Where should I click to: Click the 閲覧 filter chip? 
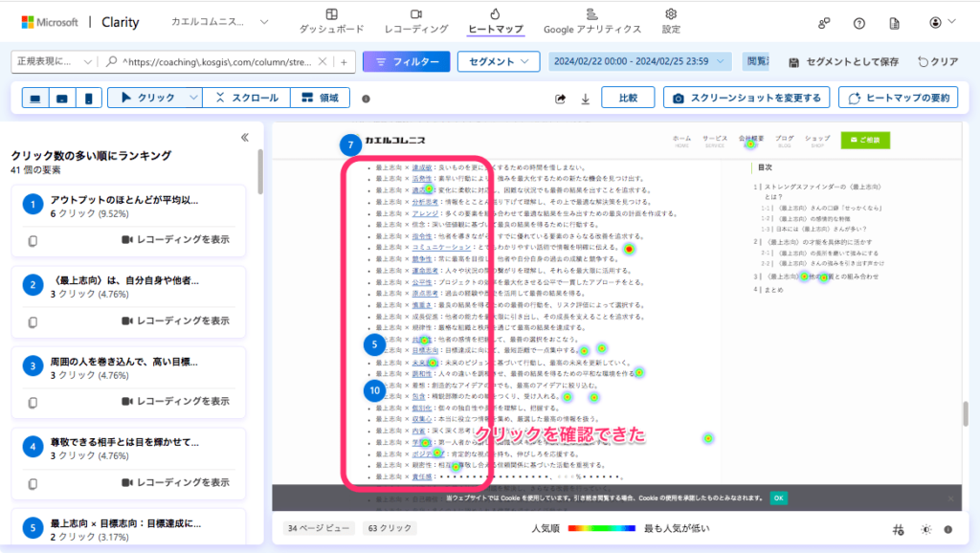pyautogui.click(x=756, y=61)
